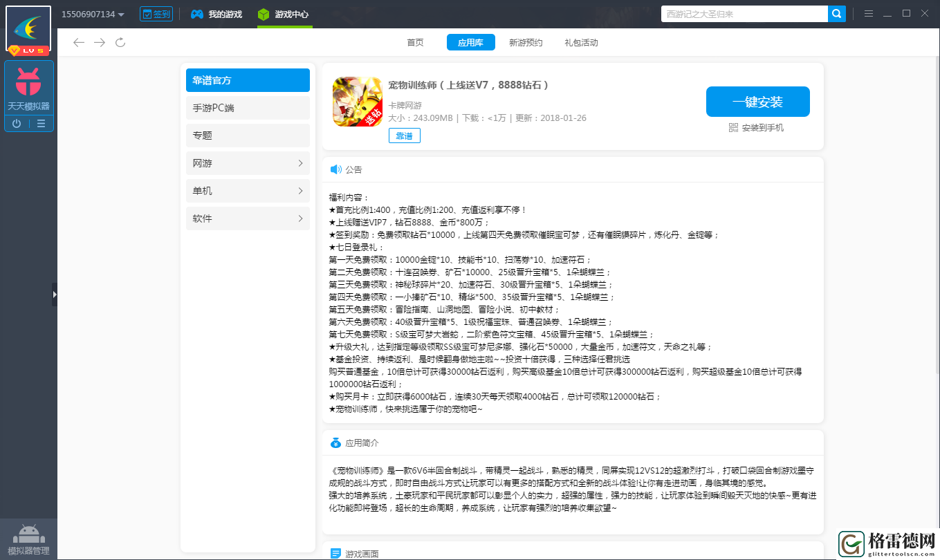Click the 游戏画面 section icon
940x560 pixels.
coord(335,553)
